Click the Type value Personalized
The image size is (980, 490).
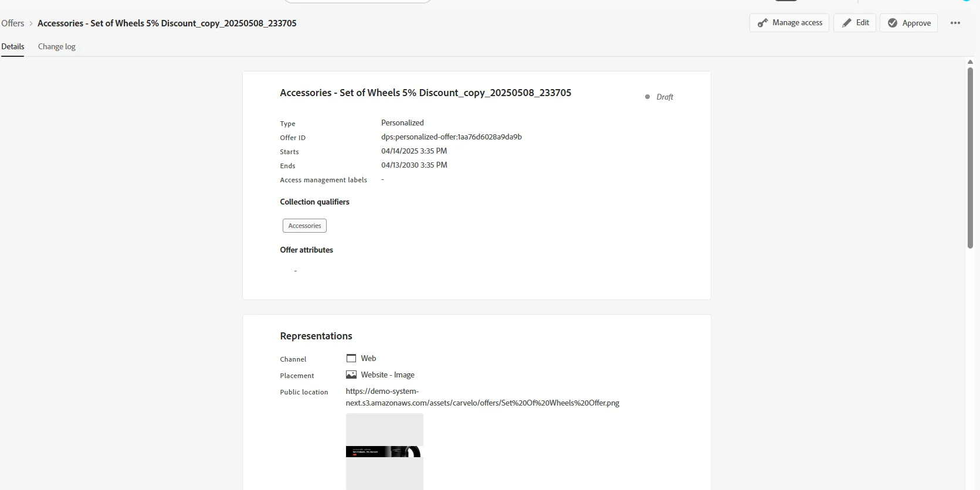click(402, 123)
